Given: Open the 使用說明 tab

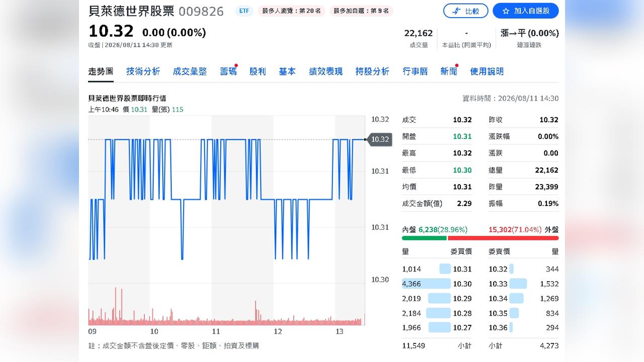Looking at the screenshot, I should 487,71.
